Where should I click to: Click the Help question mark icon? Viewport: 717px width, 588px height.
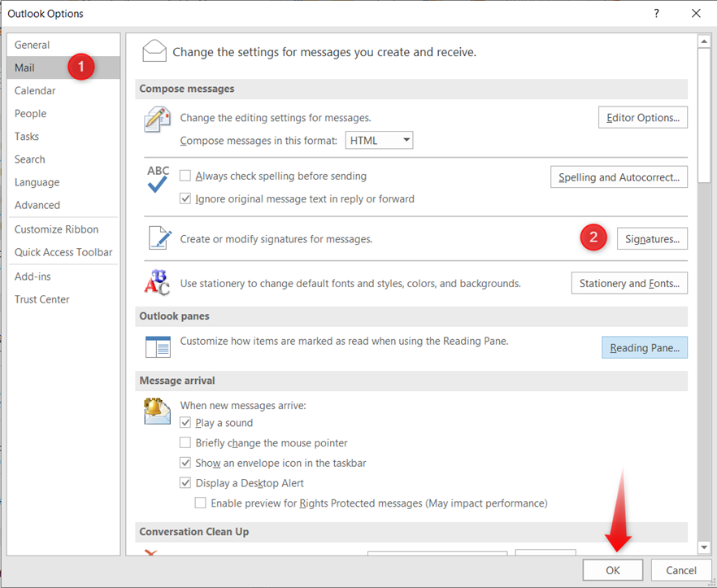pyautogui.click(x=656, y=13)
